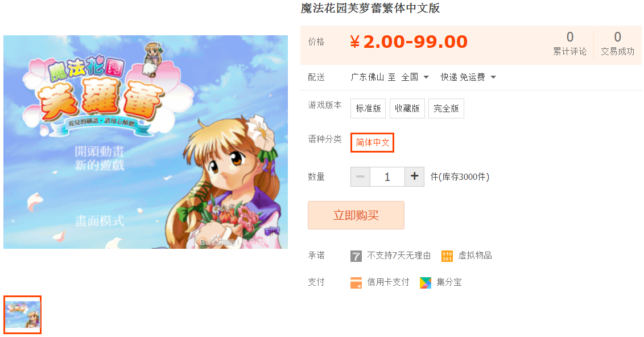The width and height of the screenshot is (644, 337).
Task: Click the quantity input field
Action: pyautogui.click(x=387, y=176)
